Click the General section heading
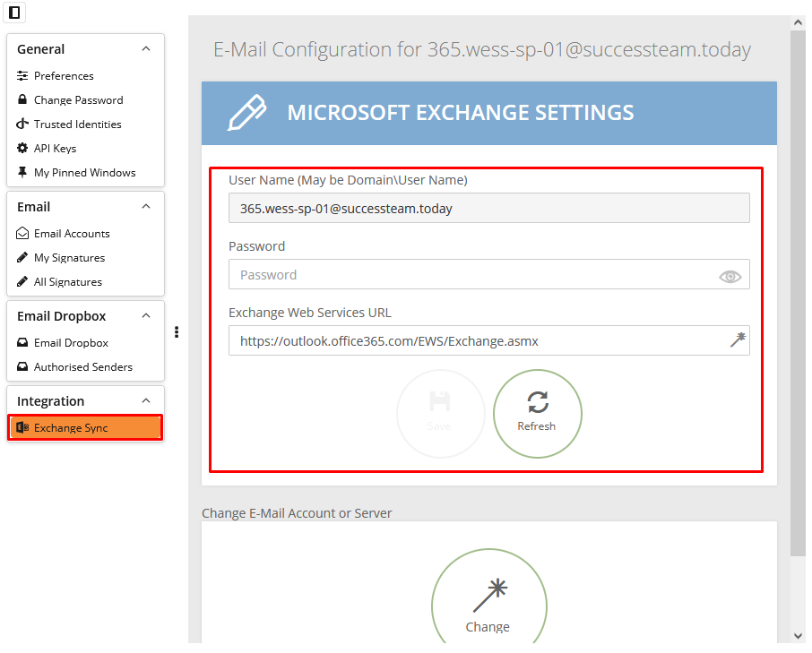The width and height of the screenshot is (812, 653). point(41,49)
